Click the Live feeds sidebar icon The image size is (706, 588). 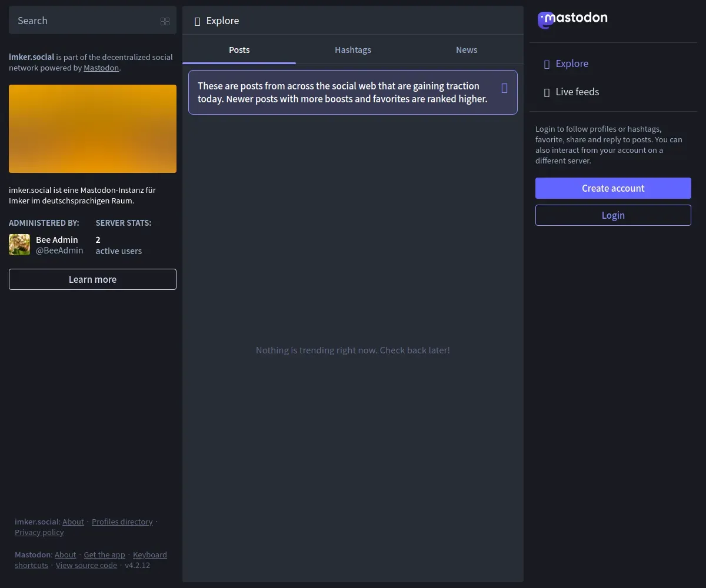point(547,92)
